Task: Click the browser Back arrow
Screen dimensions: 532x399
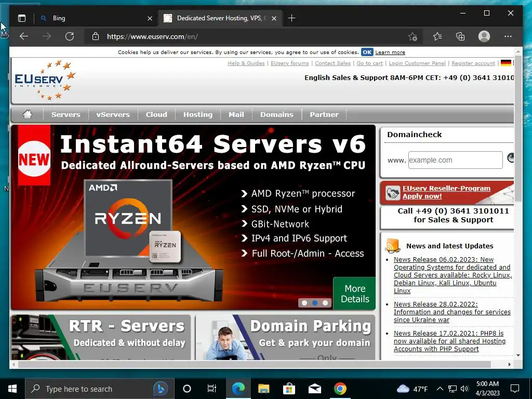Action: pyautogui.click(x=24, y=36)
